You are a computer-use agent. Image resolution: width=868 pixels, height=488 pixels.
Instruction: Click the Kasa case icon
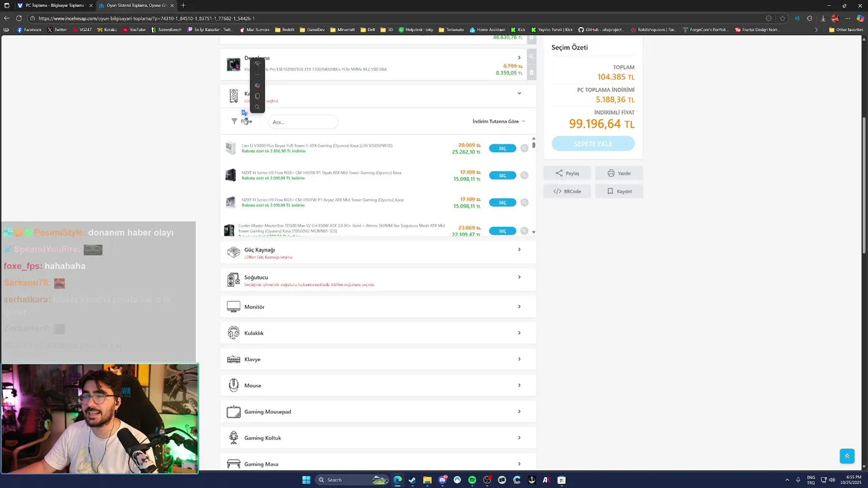pos(233,96)
